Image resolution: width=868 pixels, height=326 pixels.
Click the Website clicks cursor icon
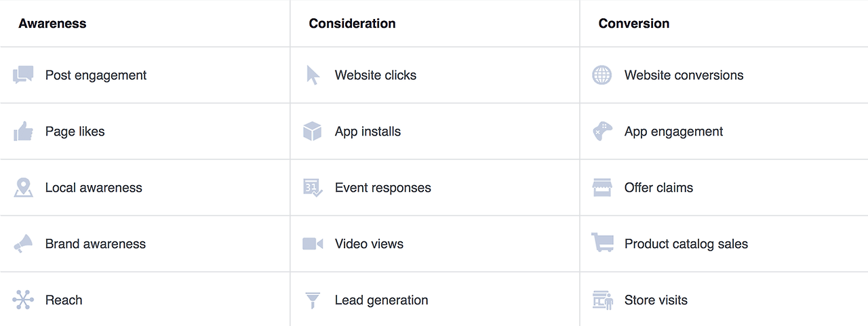coord(313,75)
